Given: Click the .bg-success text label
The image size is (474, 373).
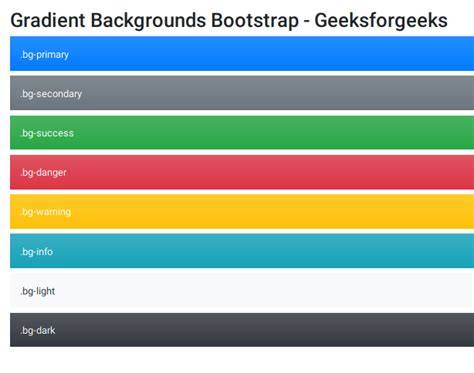Looking at the screenshot, I should [47, 133].
